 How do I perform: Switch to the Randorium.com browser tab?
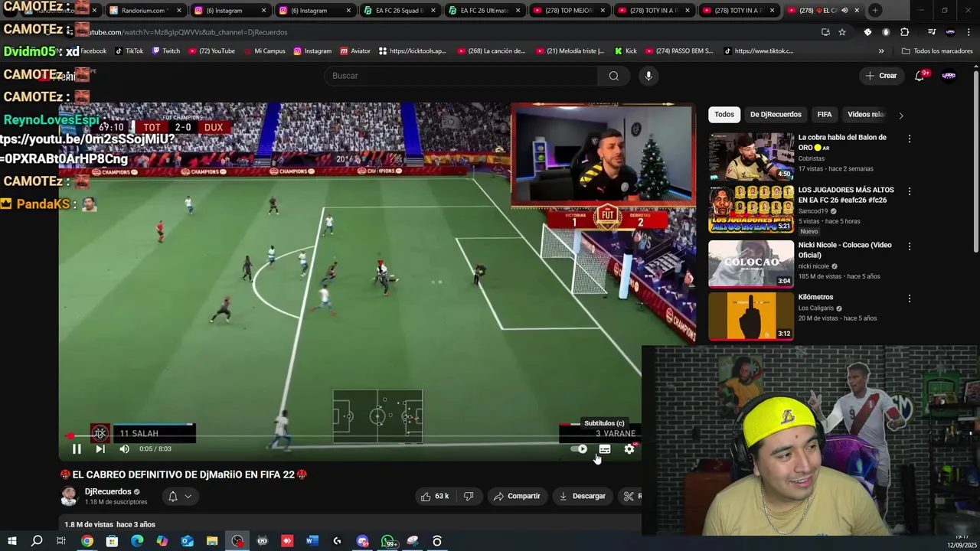click(x=144, y=11)
